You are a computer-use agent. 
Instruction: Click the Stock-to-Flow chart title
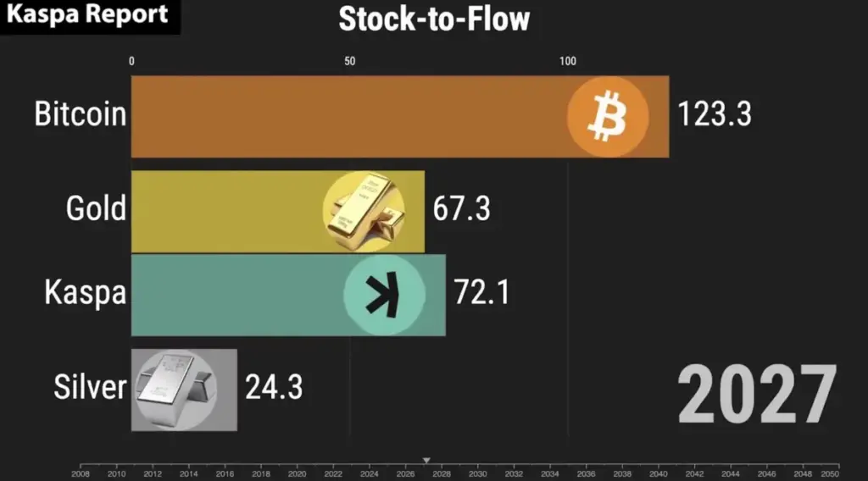tap(434, 19)
